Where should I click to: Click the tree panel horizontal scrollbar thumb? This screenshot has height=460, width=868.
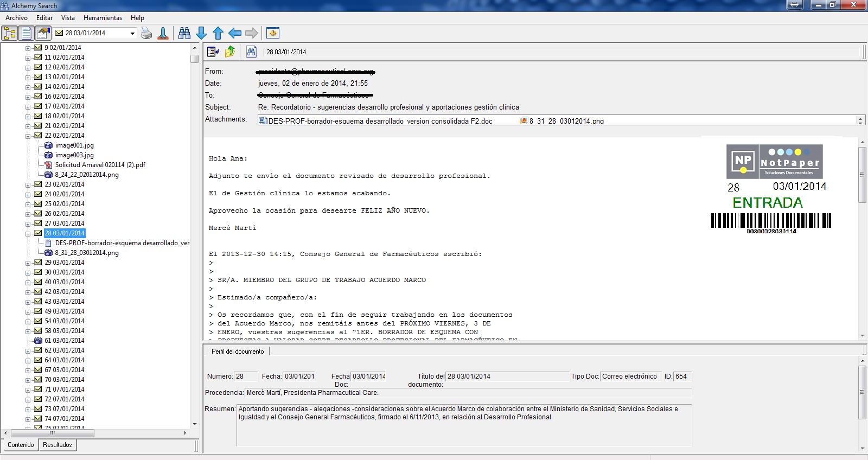pos(53,433)
